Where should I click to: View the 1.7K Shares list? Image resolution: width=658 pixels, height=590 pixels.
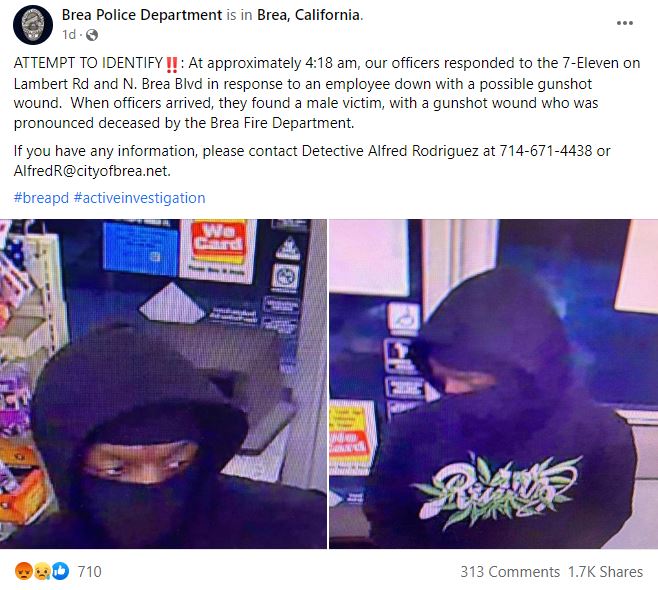(x=605, y=572)
